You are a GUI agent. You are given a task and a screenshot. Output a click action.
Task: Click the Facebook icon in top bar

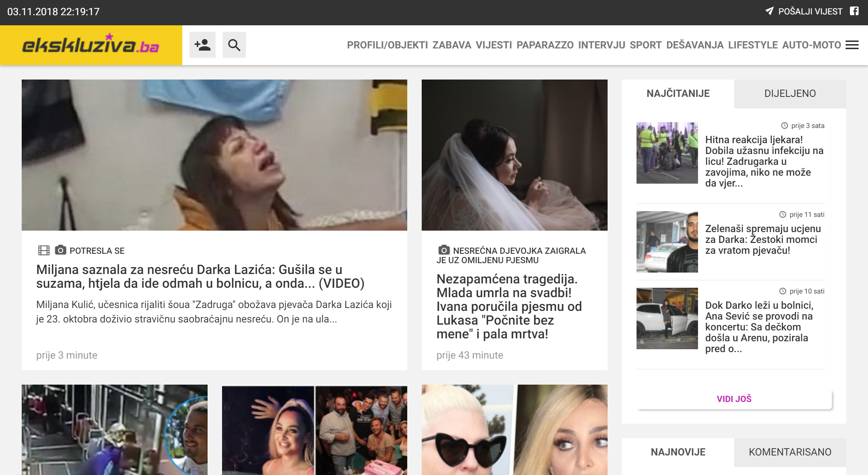(854, 11)
